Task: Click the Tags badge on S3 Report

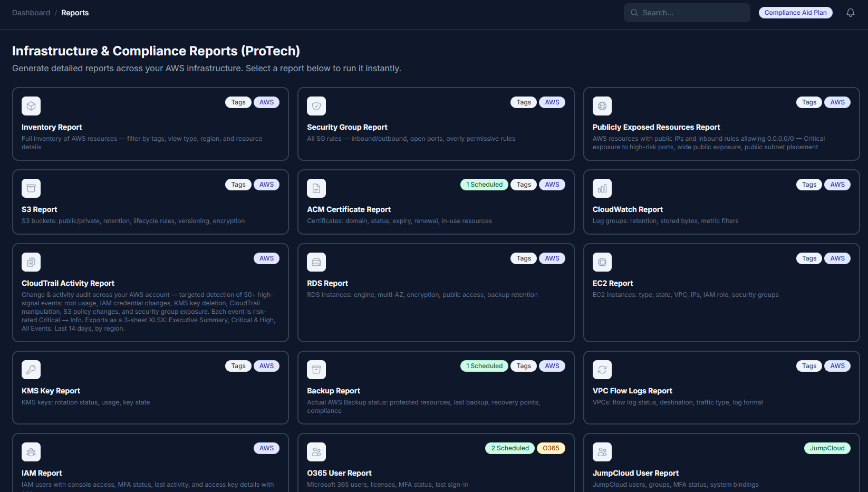Action: pyautogui.click(x=238, y=185)
